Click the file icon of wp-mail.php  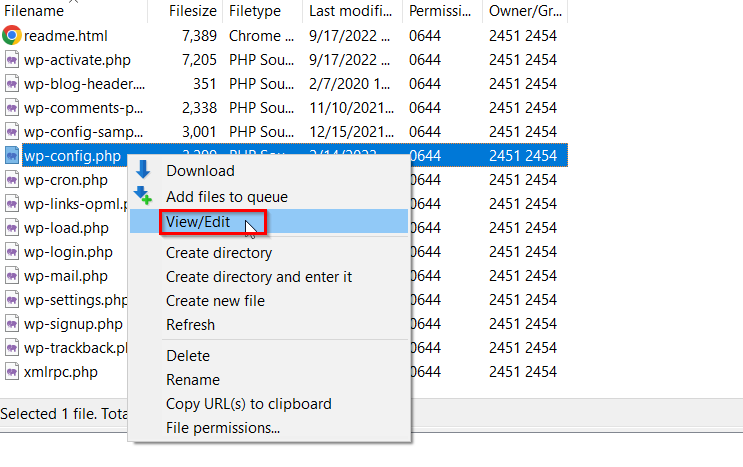tap(12, 276)
